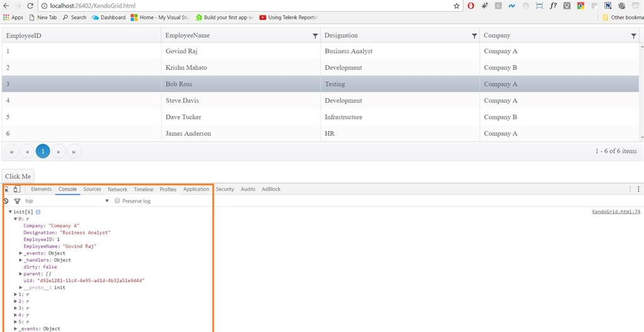Open the 'Using Telerik Reporting' bookmark
This screenshot has height=332, width=644.
[x=289, y=17]
